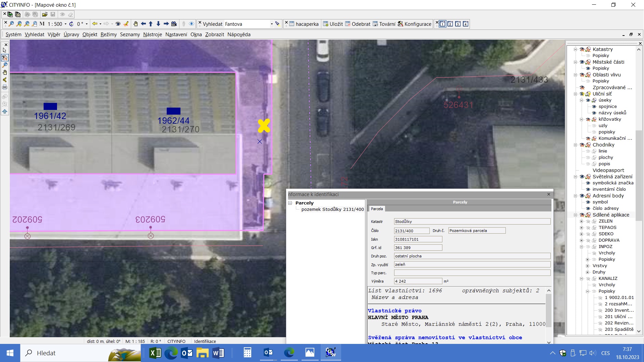Click the rotate angle icon in toolbar
The width and height of the screenshot is (644, 362).
[x=71, y=24]
